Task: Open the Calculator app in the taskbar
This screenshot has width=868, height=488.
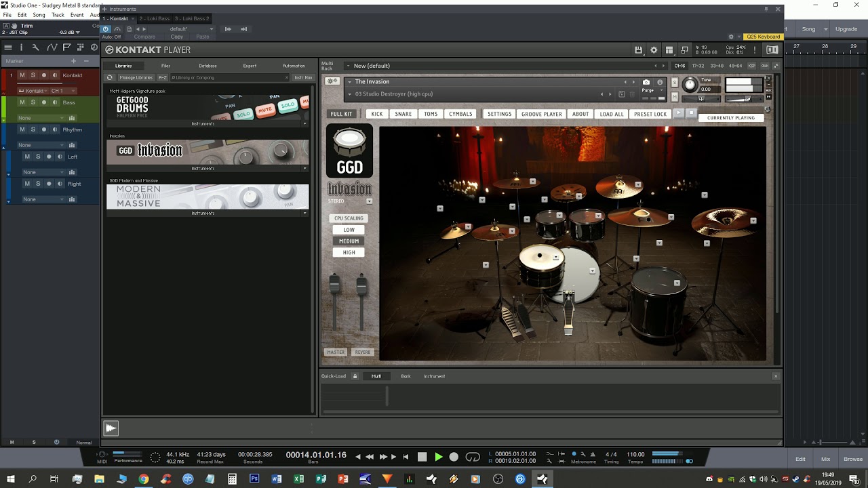Action: 232,479
